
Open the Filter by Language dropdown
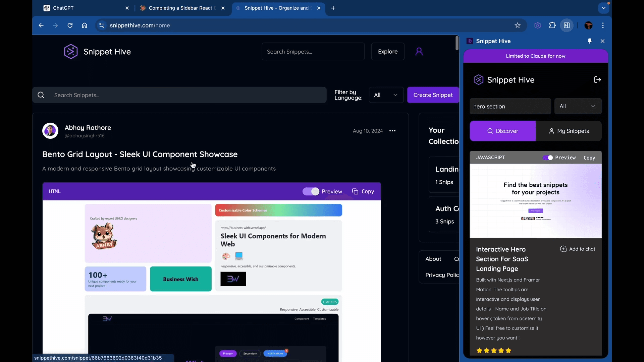(386, 95)
